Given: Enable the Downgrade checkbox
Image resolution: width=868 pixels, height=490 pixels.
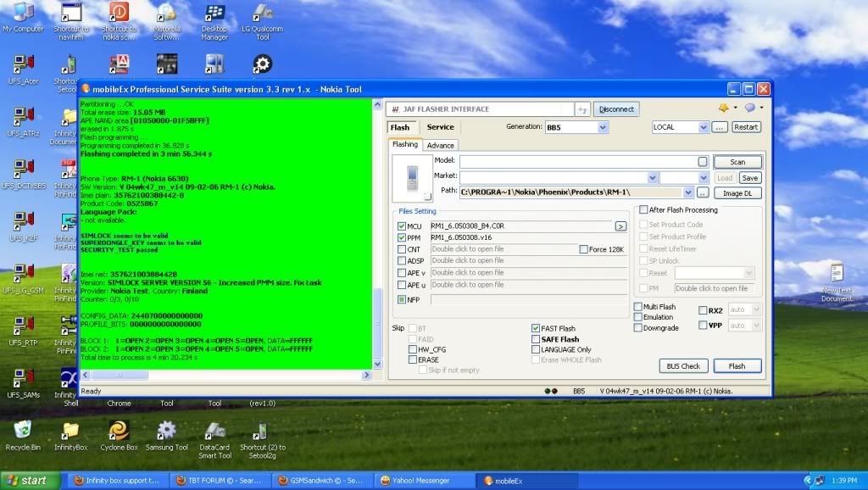Looking at the screenshot, I should (637, 328).
